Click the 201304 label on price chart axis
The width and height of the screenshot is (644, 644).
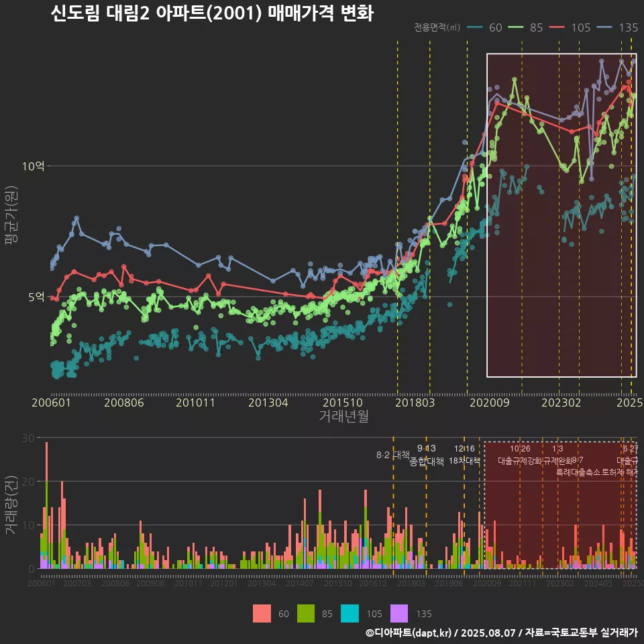point(268,402)
